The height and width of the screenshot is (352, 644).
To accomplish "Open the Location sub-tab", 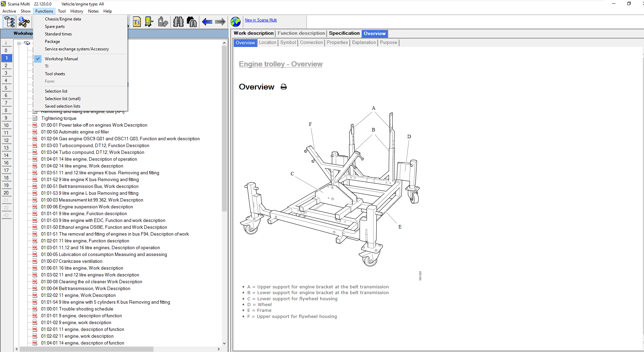I will [x=267, y=43].
